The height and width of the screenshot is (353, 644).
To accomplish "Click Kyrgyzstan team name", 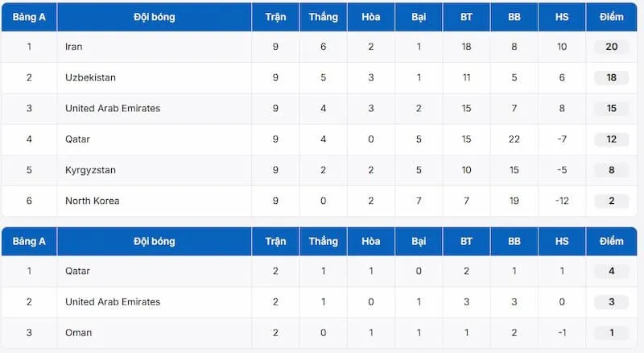I will coord(92,169).
